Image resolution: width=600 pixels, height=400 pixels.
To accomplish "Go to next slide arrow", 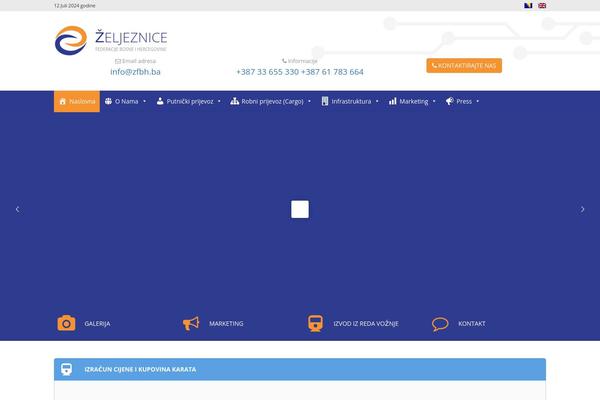I will (x=582, y=209).
